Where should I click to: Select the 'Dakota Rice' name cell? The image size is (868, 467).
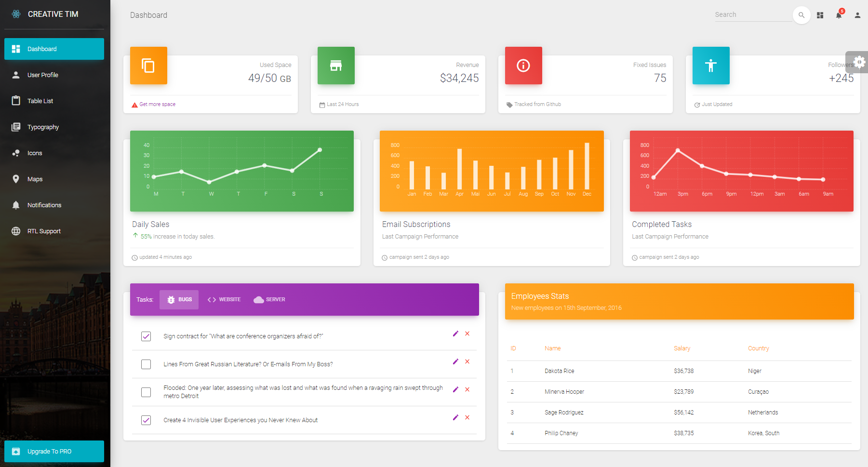point(560,371)
